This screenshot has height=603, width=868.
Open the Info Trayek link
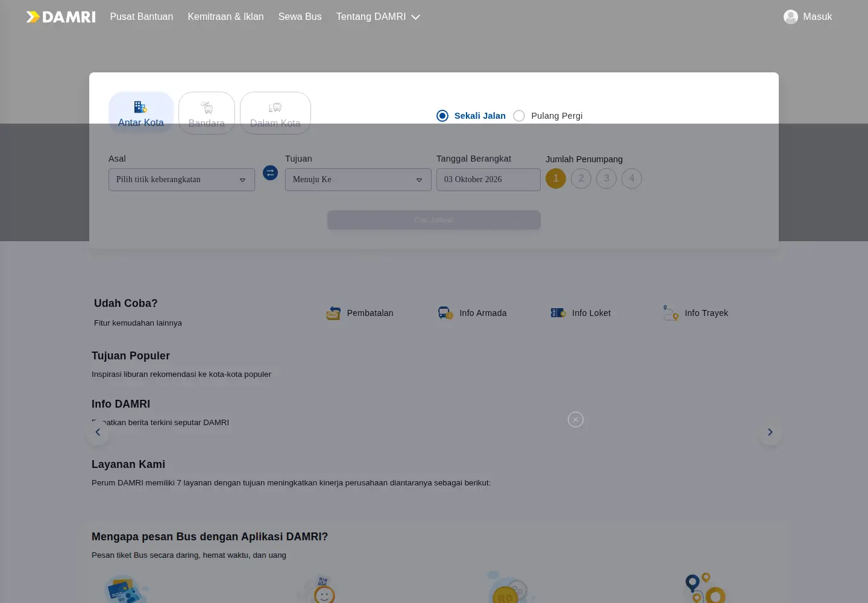706,313
